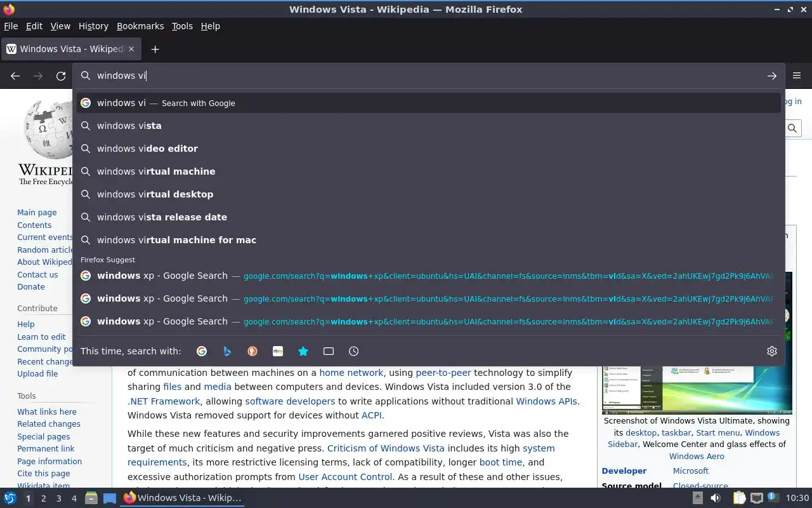
Task: Click the taskbar clock showing 10:30
Action: point(797,498)
